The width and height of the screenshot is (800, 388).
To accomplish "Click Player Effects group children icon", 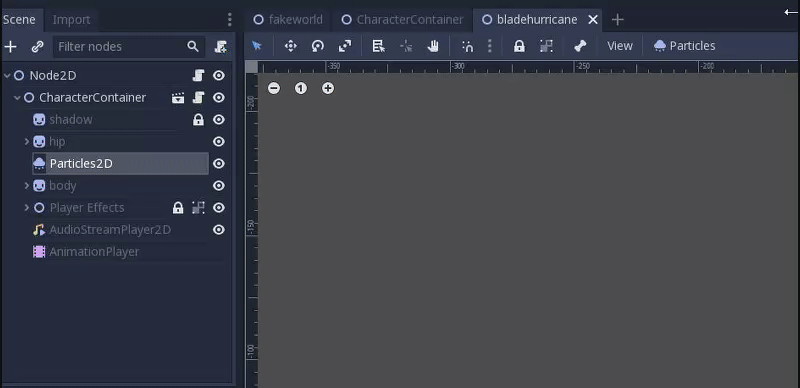I will point(198,208).
